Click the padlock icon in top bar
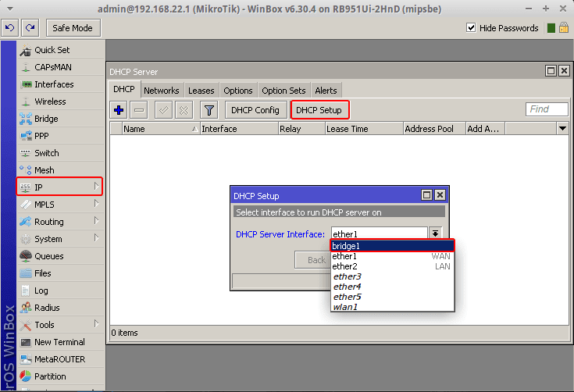The width and height of the screenshot is (574, 392). click(x=564, y=28)
